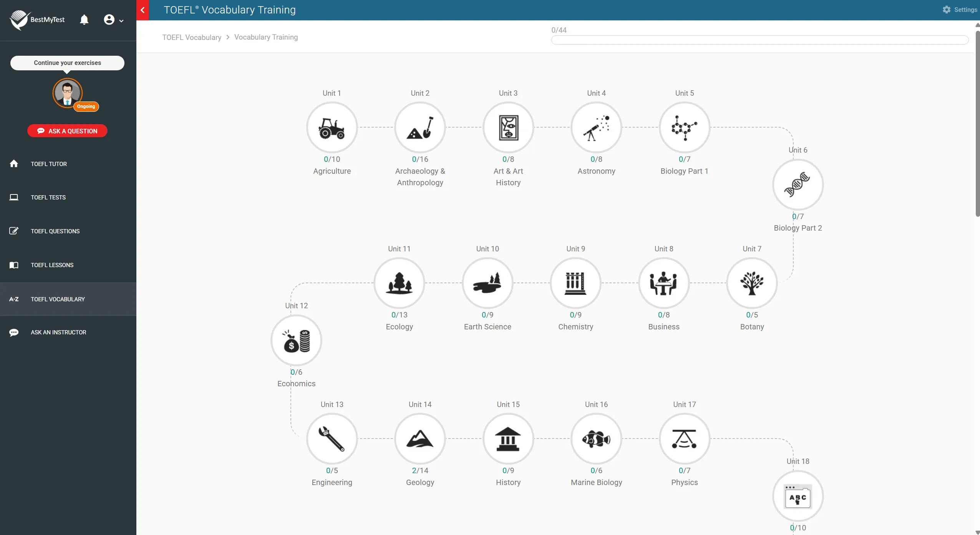Open Settings in the top bar

(x=959, y=10)
